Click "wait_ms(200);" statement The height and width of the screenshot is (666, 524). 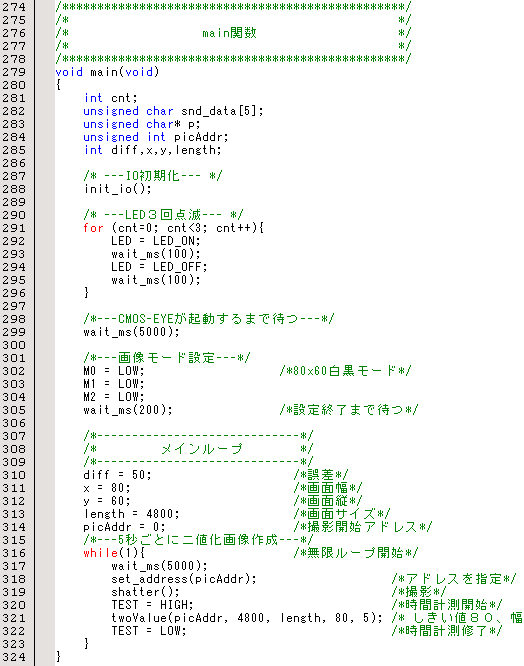tap(128, 410)
